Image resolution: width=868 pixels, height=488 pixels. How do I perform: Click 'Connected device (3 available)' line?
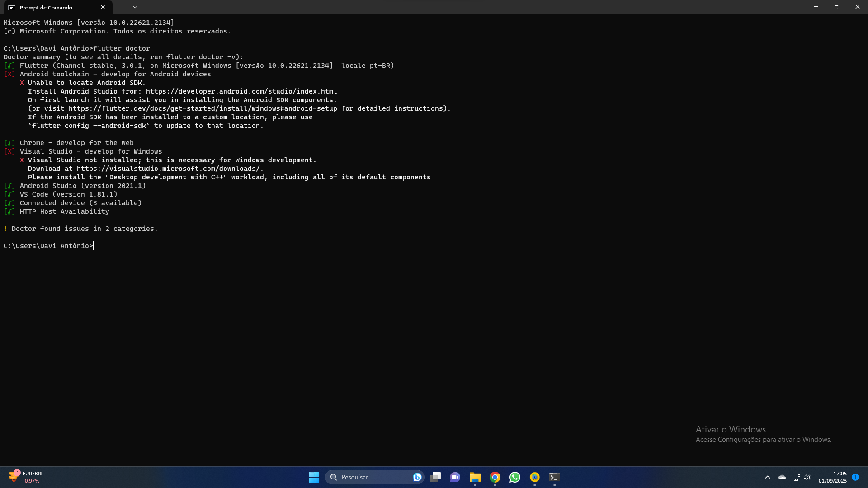[81, 203]
